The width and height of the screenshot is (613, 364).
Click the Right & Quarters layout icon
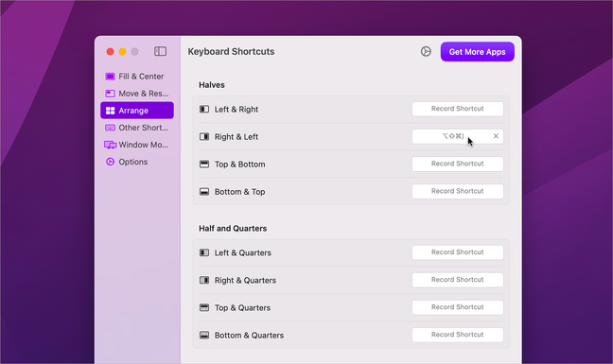(204, 280)
